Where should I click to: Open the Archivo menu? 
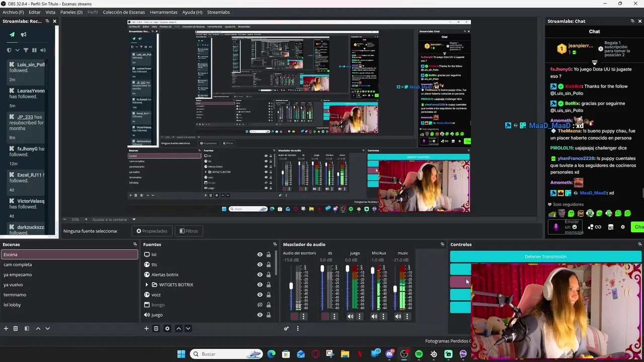pos(13,12)
